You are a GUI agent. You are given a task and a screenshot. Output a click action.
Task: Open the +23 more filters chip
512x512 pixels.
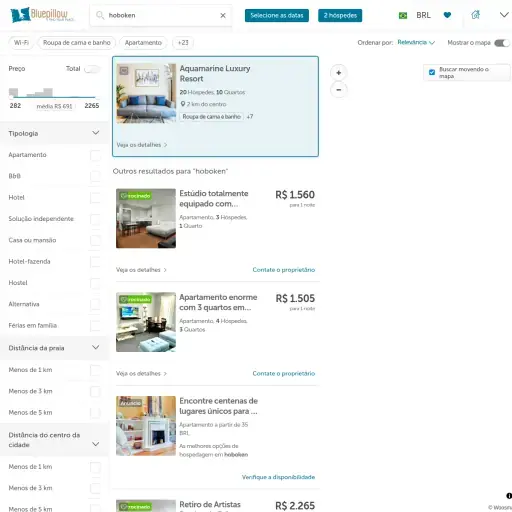[x=183, y=43]
